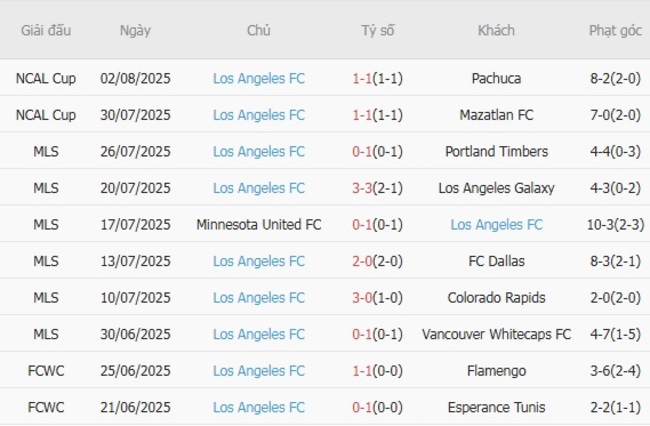Viewport: 650px width, 426px height.
Task: Open the Mazatlan FC team link
Action: pos(496,115)
